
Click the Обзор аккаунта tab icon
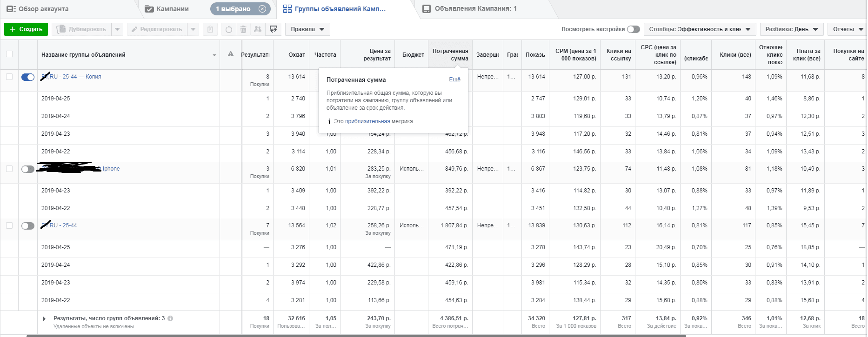(11, 9)
